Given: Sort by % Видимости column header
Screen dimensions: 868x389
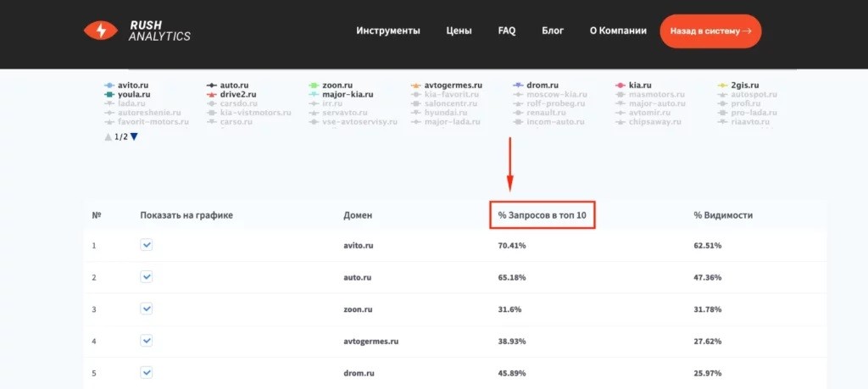Looking at the screenshot, I should (x=723, y=215).
